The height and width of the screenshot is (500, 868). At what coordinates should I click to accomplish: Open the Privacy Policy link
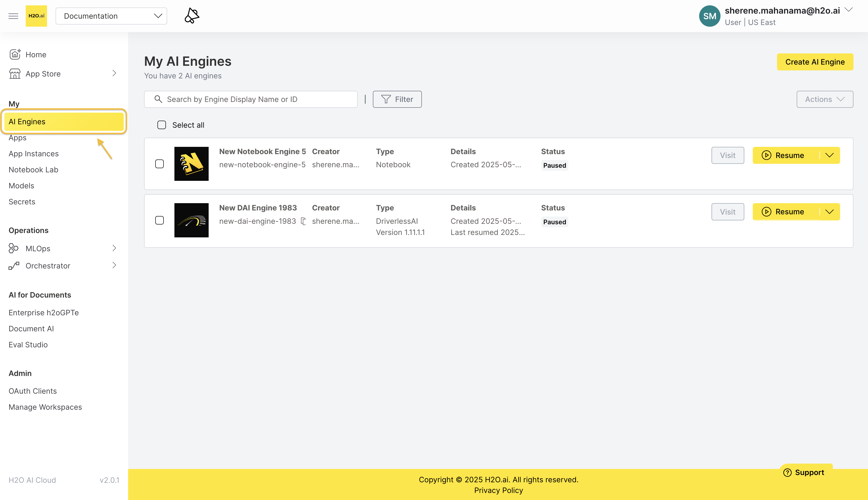[x=498, y=490]
